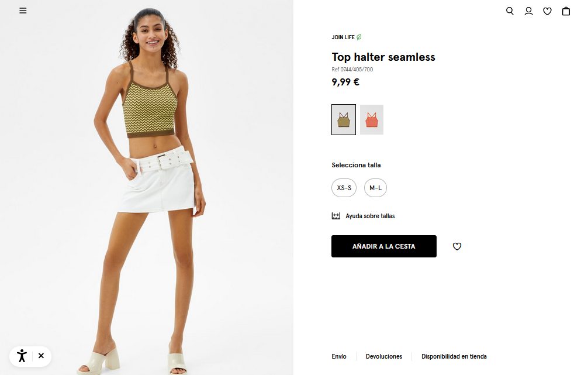Open the Devoluciones tab
588x375 pixels.
coord(384,356)
